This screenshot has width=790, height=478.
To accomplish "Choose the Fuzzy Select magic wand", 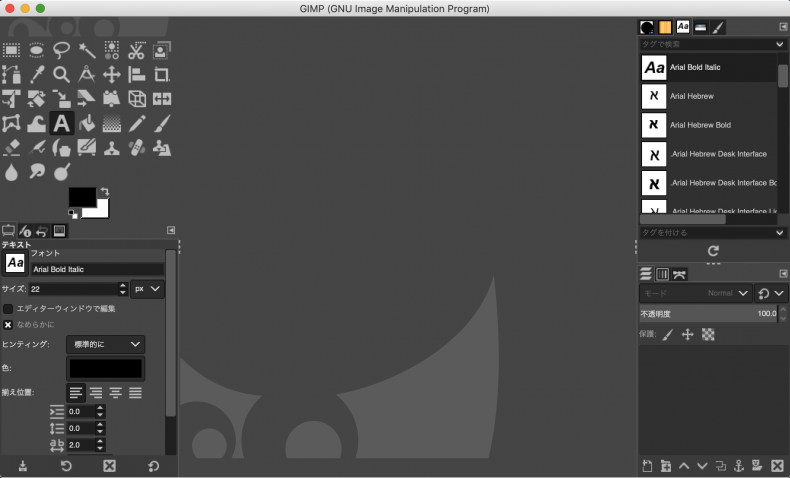I will pos(87,50).
